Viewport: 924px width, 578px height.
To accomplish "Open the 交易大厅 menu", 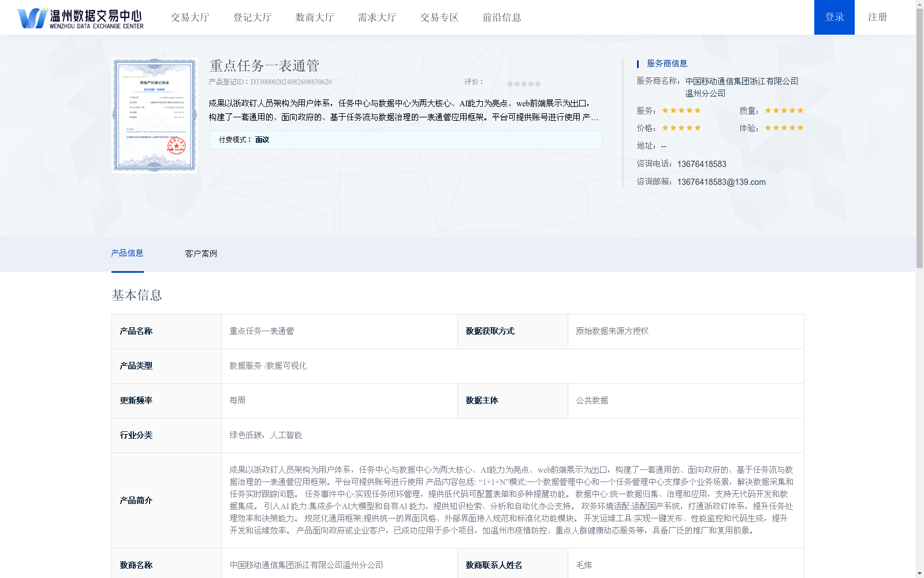I will click(x=190, y=17).
